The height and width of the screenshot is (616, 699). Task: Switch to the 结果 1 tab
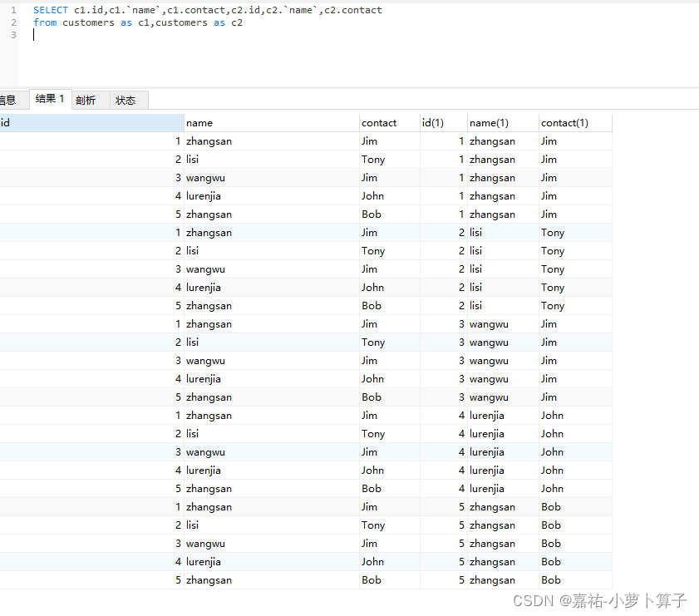[x=50, y=99]
